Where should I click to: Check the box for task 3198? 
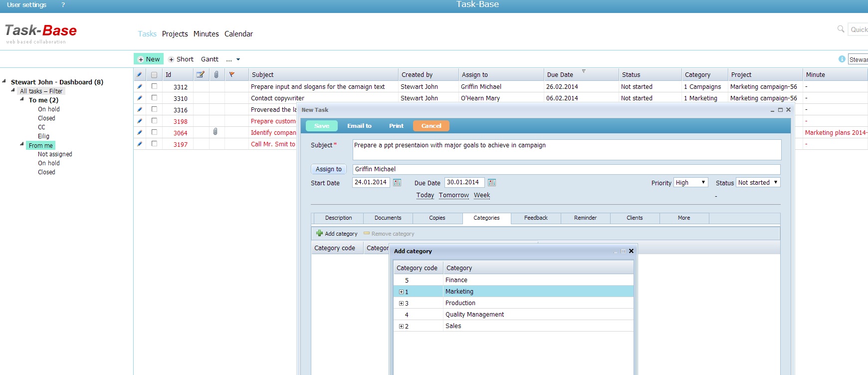point(154,121)
